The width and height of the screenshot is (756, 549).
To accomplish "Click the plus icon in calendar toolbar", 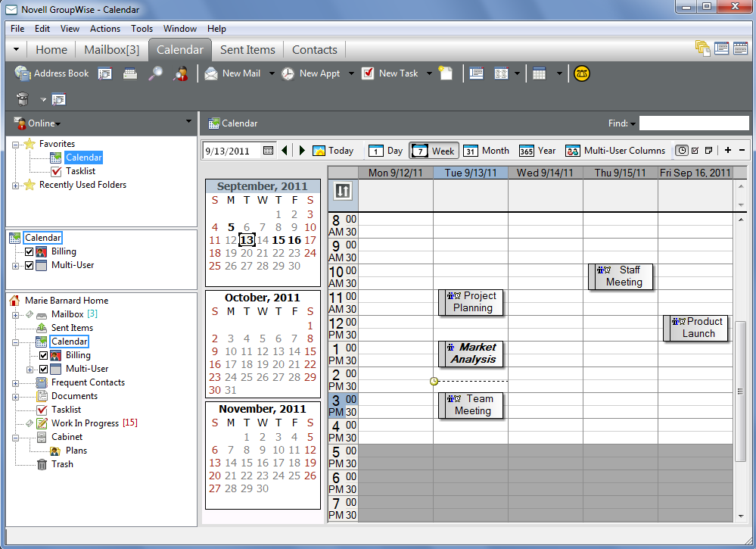I will 727,151.
